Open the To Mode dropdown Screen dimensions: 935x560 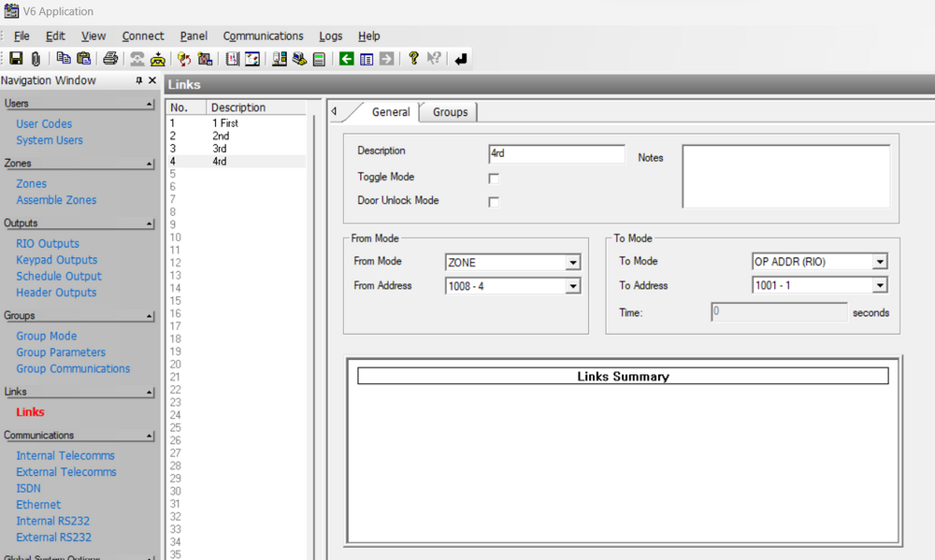tap(879, 263)
